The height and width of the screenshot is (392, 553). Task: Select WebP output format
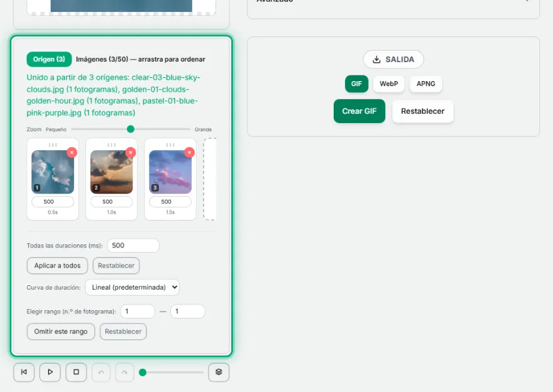point(388,84)
